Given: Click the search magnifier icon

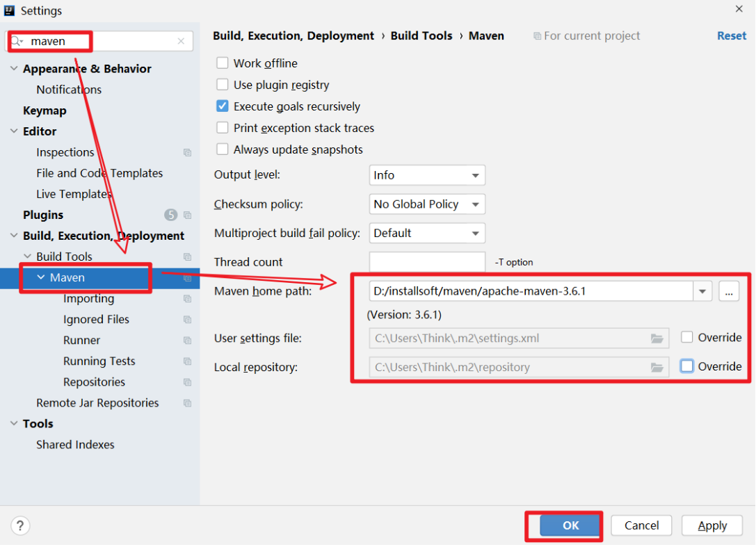Looking at the screenshot, I should (17, 42).
